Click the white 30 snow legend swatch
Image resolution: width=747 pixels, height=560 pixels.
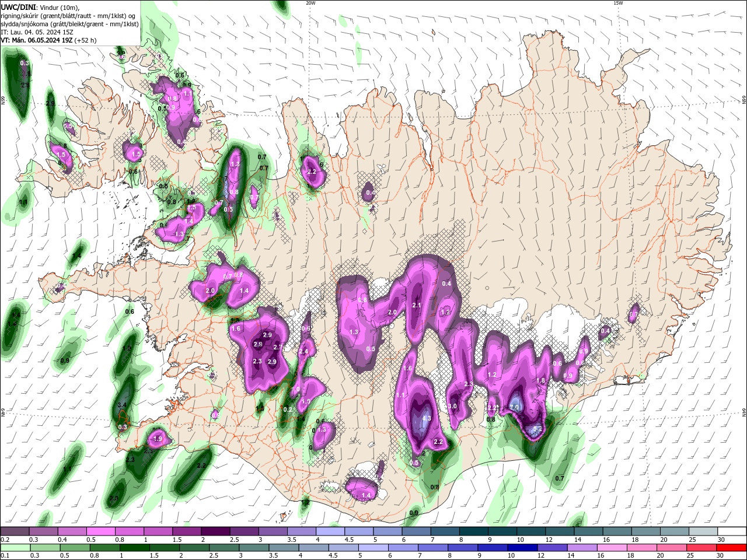coord(732,531)
